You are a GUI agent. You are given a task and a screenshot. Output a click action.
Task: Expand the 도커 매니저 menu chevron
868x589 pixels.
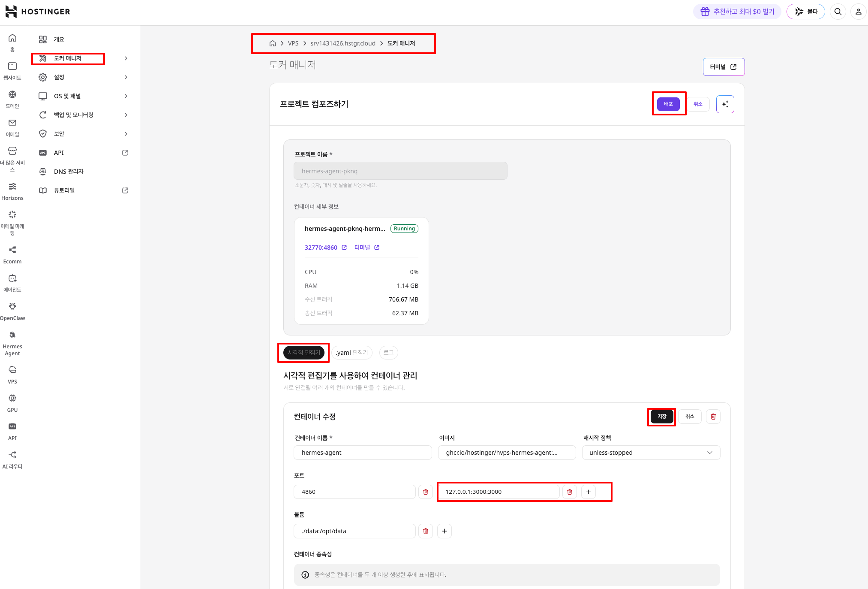pos(126,58)
